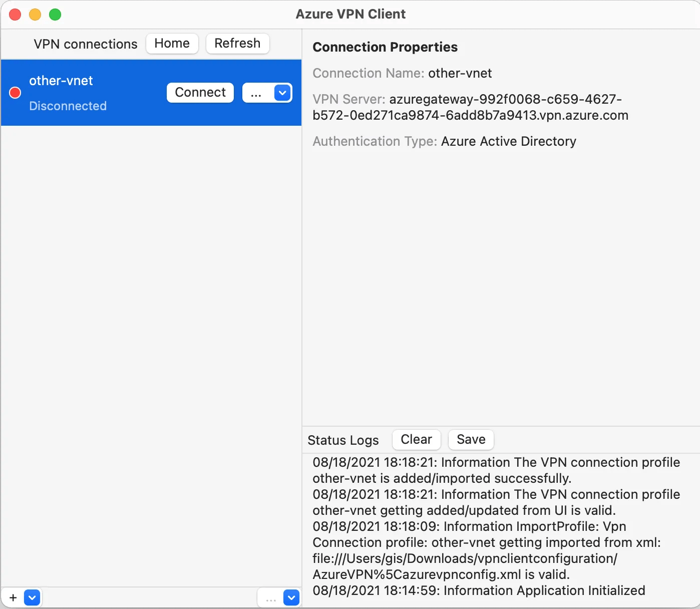The image size is (700, 609).
Task: Click the Connection Properties heading
Action: 385,47
